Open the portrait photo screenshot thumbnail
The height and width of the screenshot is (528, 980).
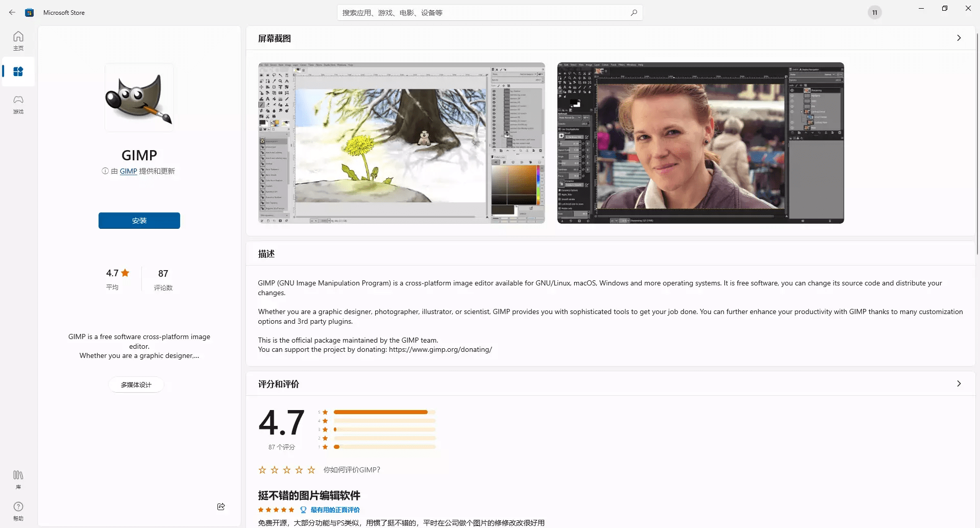pyautogui.click(x=701, y=143)
